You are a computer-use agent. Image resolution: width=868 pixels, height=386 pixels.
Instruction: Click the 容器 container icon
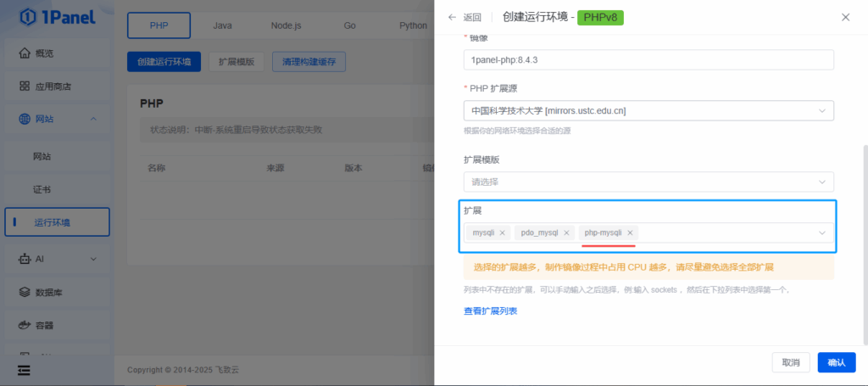click(x=25, y=325)
